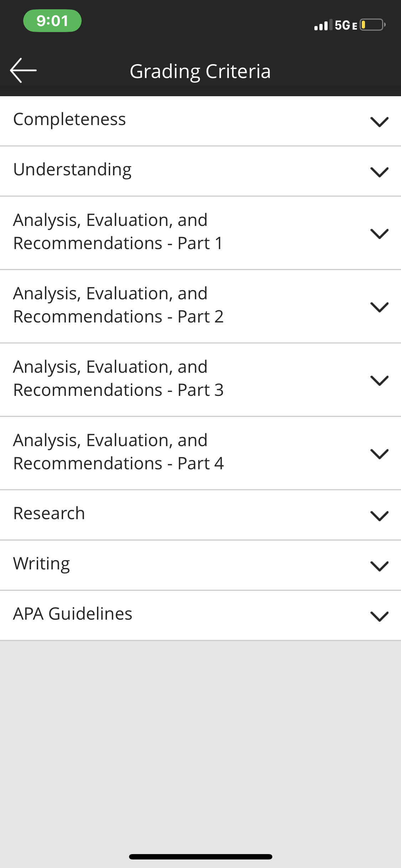Image resolution: width=401 pixels, height=868 pixels.
Task: Tap the back arrow icon
Action: click(23, 71)
